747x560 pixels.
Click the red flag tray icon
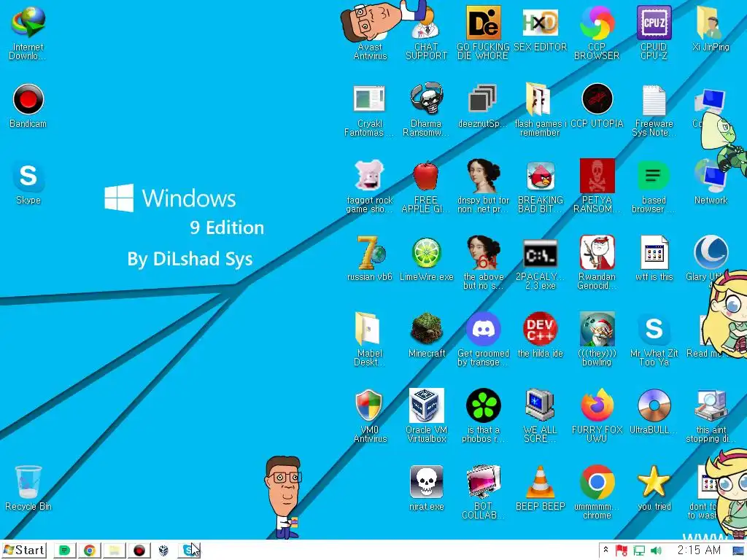(622, 551)
